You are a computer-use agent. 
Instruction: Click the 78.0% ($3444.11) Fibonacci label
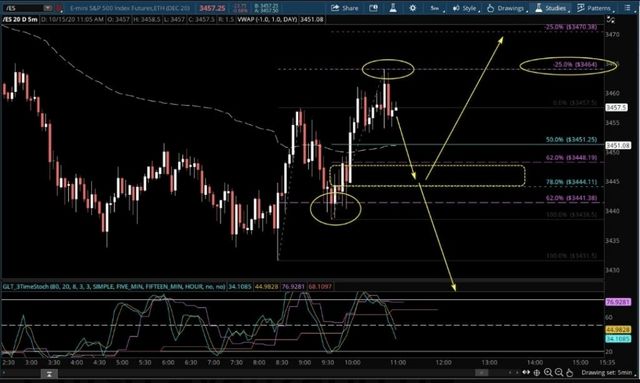(x=571, y=182)
